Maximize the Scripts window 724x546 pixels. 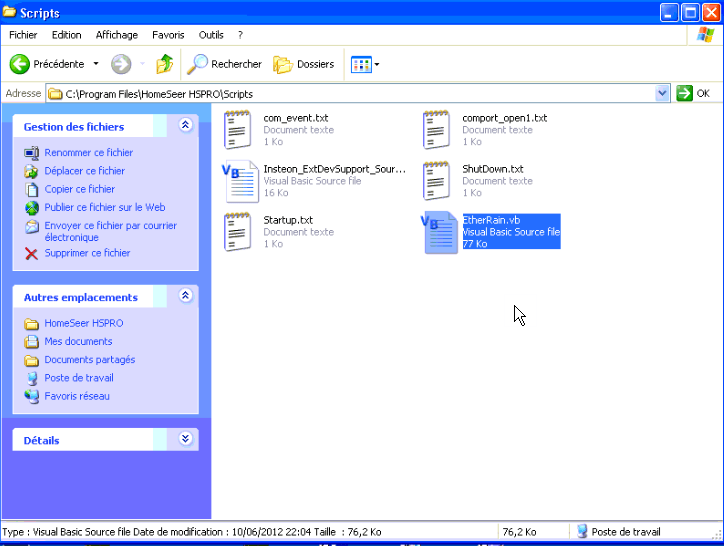[x=690, y=12]
